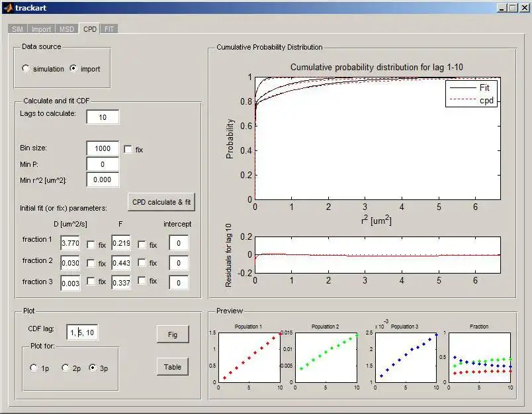
Task: Switch to the MSD tab
Action: click(x=67, y=29)
